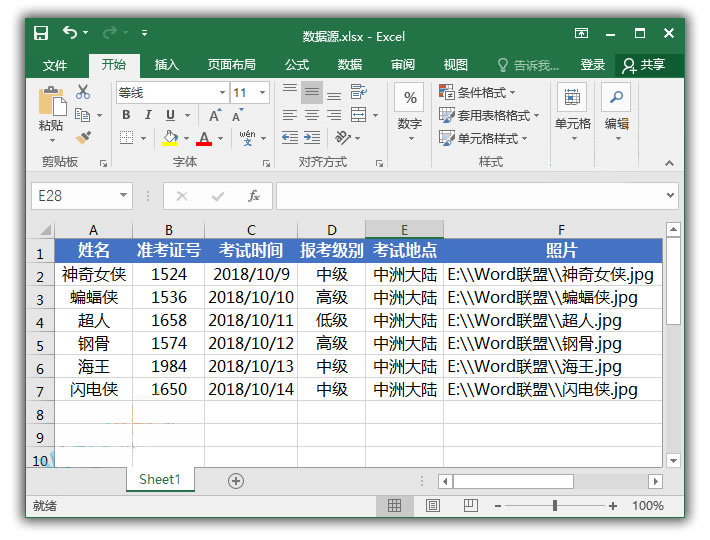The image size is (710, 540).
Task: Select the Sheet1 tab
Action: 160,479
